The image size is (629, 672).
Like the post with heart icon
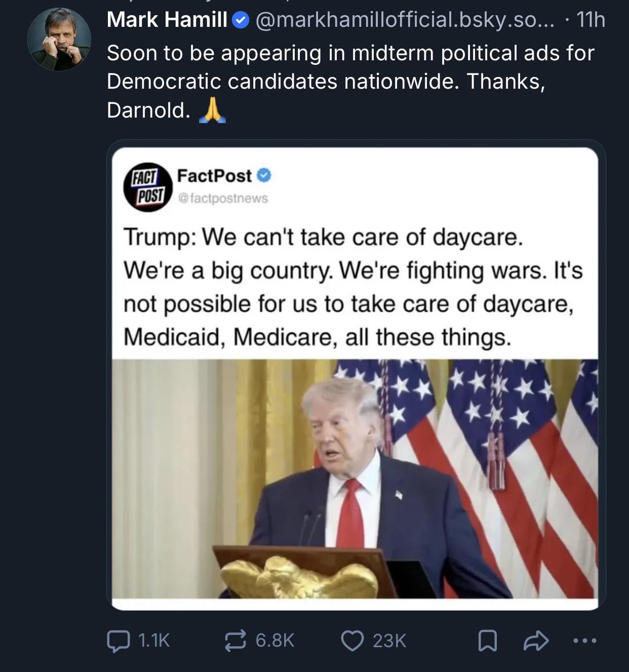pyautogui.click(x=353, y=641)
